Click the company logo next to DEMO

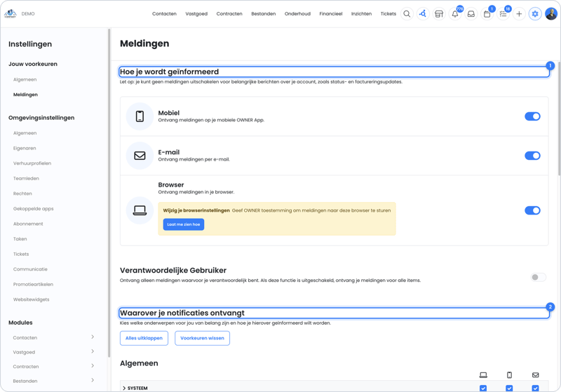(10, 14)
